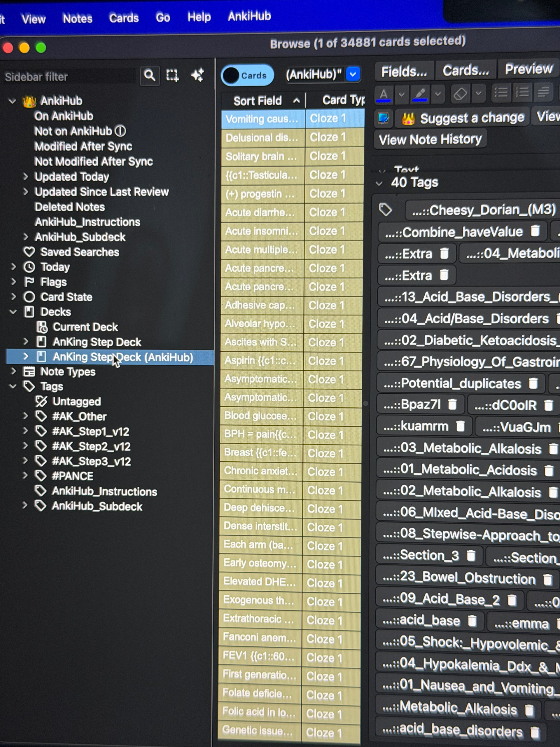Click the sparkle icon beside the sidebar tools
The height and width of the screenshot is (747, 560).
(x=197, y=75)
